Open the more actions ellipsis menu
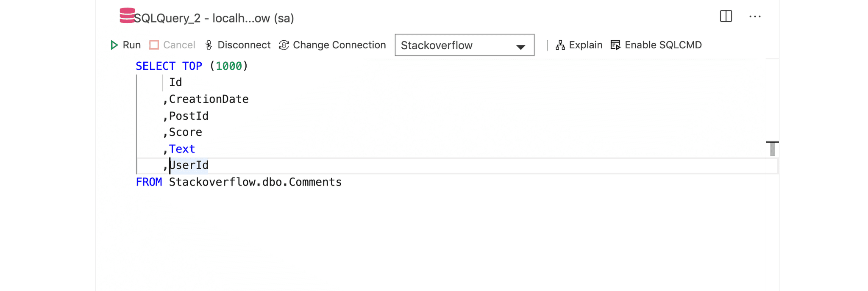This screenshot has width=868, height=291. pos(755,16)
